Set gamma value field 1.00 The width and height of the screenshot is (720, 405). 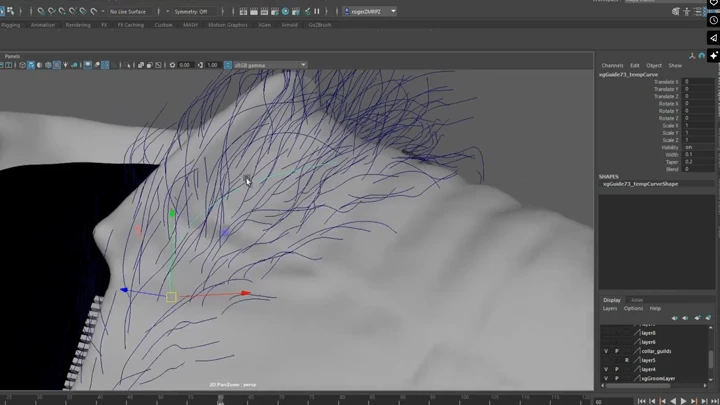point(212,65)
